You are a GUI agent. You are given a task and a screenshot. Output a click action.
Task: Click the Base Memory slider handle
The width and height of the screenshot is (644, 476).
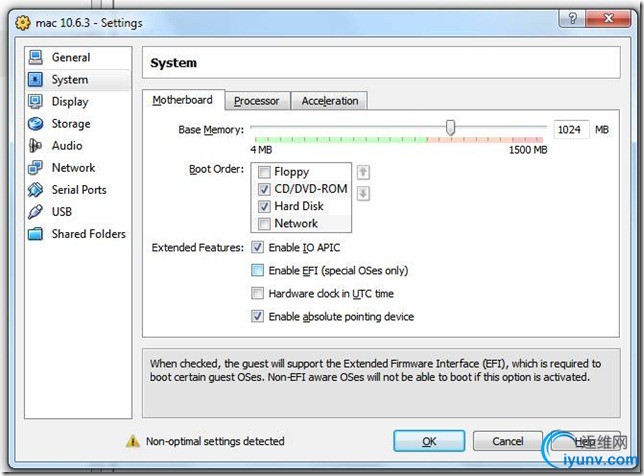451,128
